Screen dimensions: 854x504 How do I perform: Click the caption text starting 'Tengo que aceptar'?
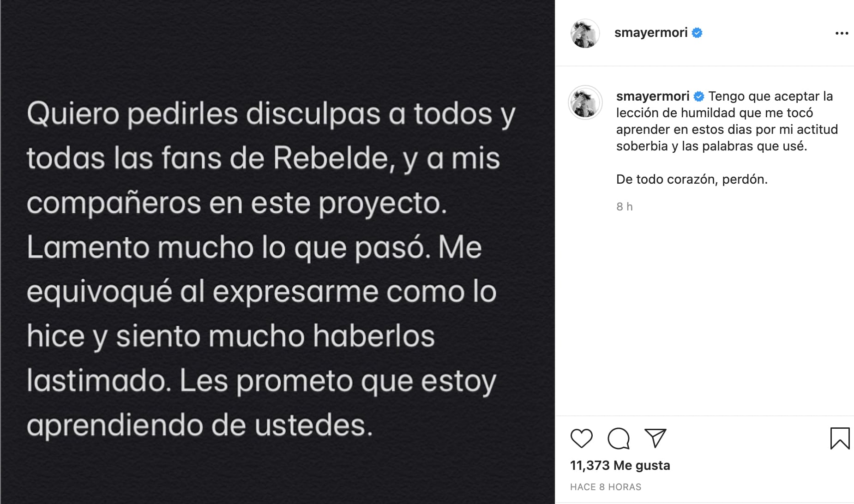point(727,121)
